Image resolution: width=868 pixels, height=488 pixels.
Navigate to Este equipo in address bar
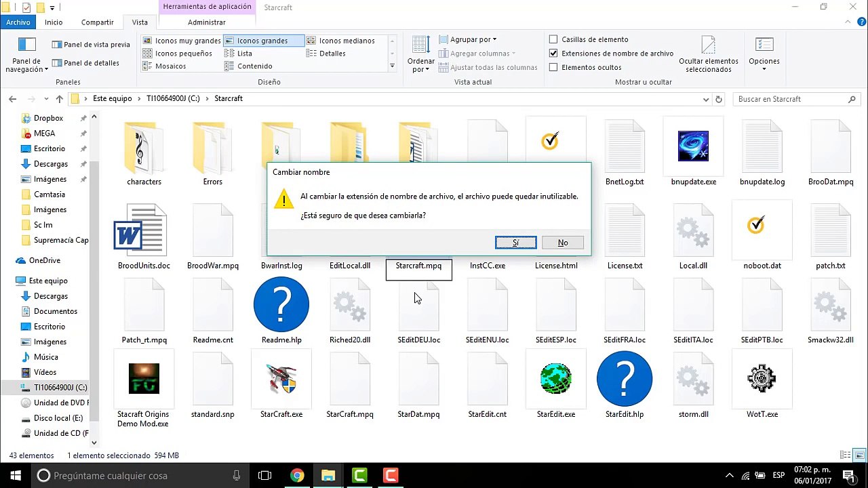coord(113,99)
